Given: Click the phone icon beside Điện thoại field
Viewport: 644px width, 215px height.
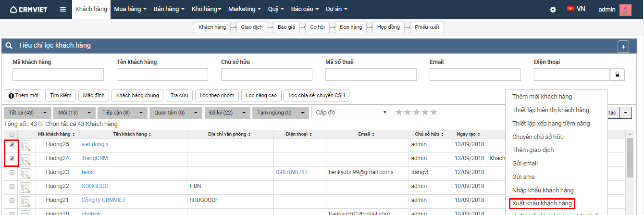Looking at the screenshot, I should [x=617, y=75].
